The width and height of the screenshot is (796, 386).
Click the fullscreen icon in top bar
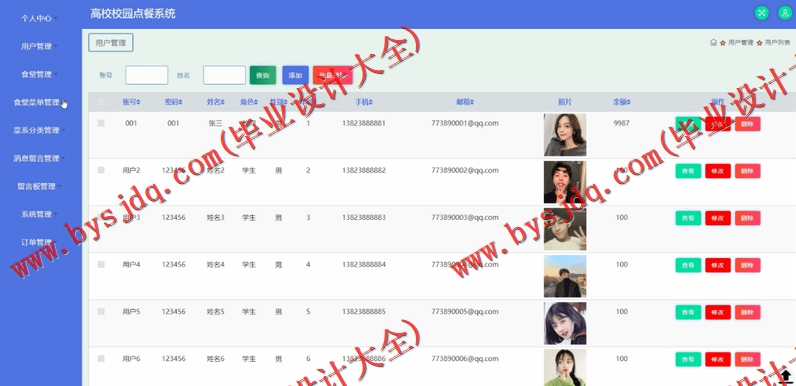pos(761,13)
